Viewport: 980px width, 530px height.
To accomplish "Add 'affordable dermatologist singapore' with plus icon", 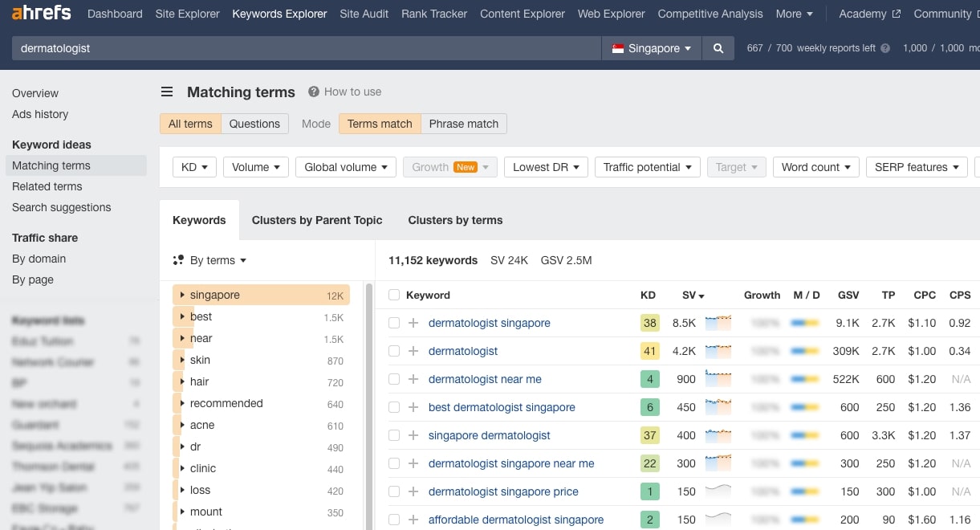I will click(413, 520).
